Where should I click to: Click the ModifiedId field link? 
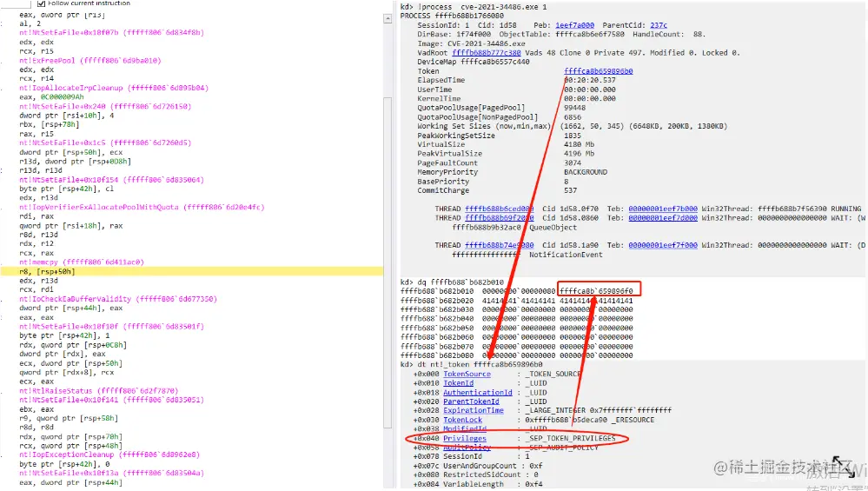pos(465,428)
